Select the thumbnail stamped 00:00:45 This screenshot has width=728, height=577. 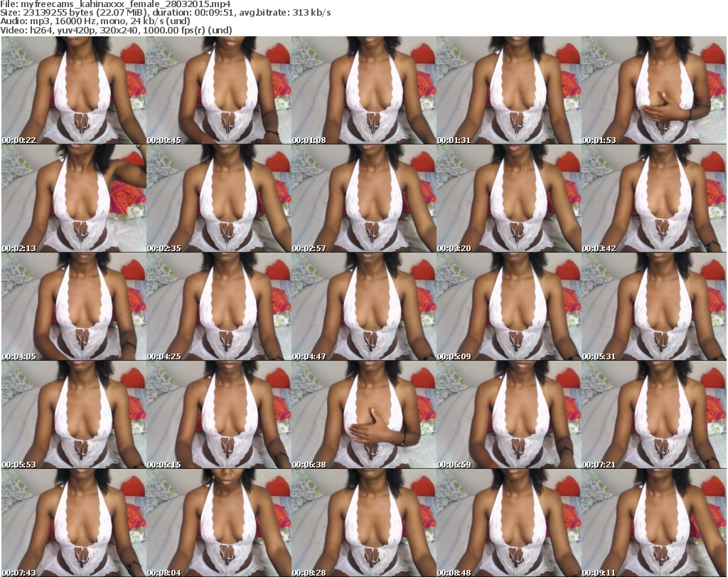point(219,90)
